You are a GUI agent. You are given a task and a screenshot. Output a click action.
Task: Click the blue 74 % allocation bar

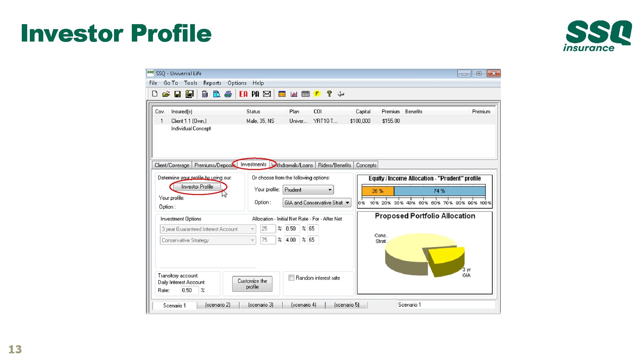click(x=439, y=191)
